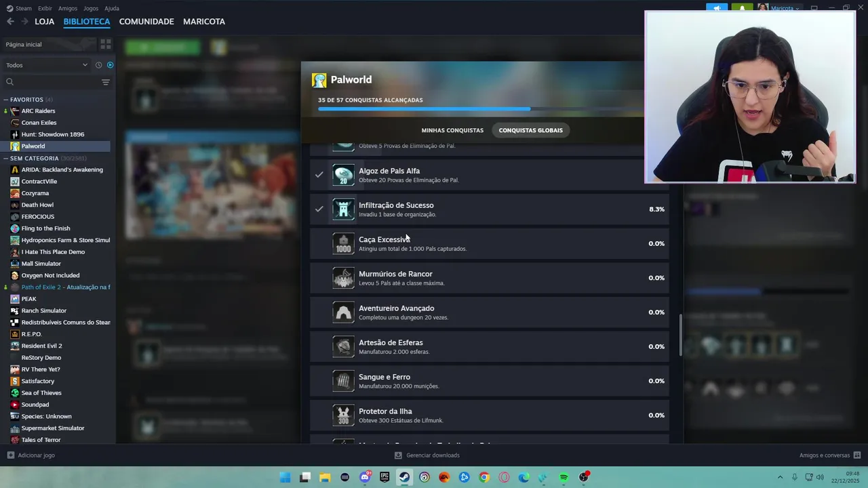Open Google Chrome from the taskbar
This screenshot has height=488, width=868.
[484, 477]
